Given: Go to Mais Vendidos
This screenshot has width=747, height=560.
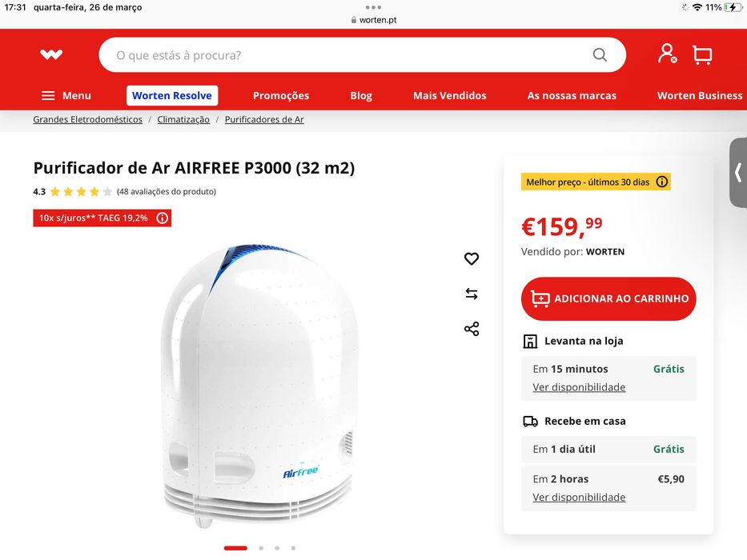Looking at the screenshot, I should [x=449, y=96].
